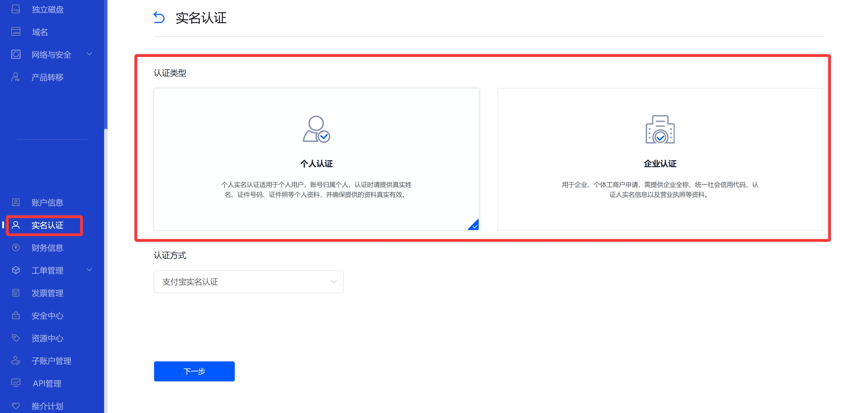
Task: Click the 资源中心 tag icon
Action: (16, 338)
